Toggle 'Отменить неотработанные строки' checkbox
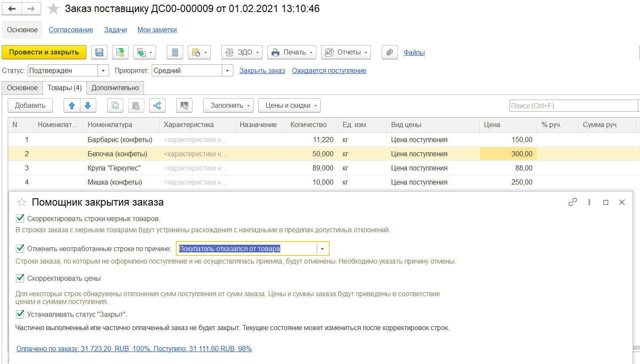The width and height of the screenshot is (640, 364). coord(20,248)
